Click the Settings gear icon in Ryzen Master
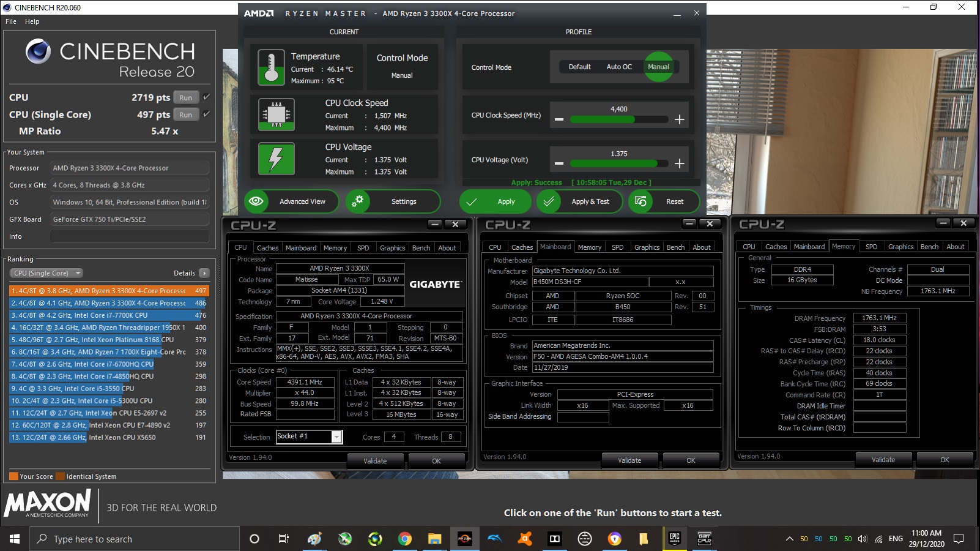 tap(358, 201)
